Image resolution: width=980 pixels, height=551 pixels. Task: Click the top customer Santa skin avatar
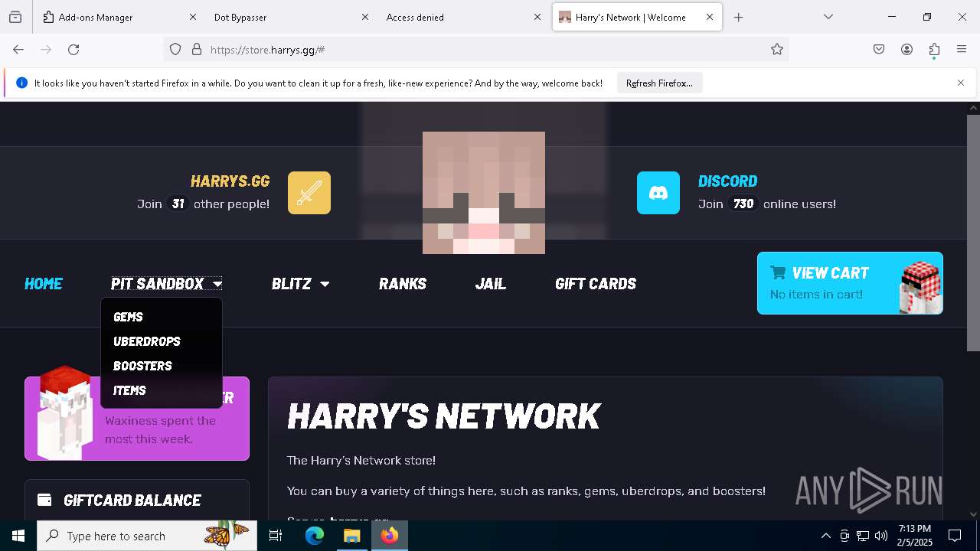[x=65, y=413]
